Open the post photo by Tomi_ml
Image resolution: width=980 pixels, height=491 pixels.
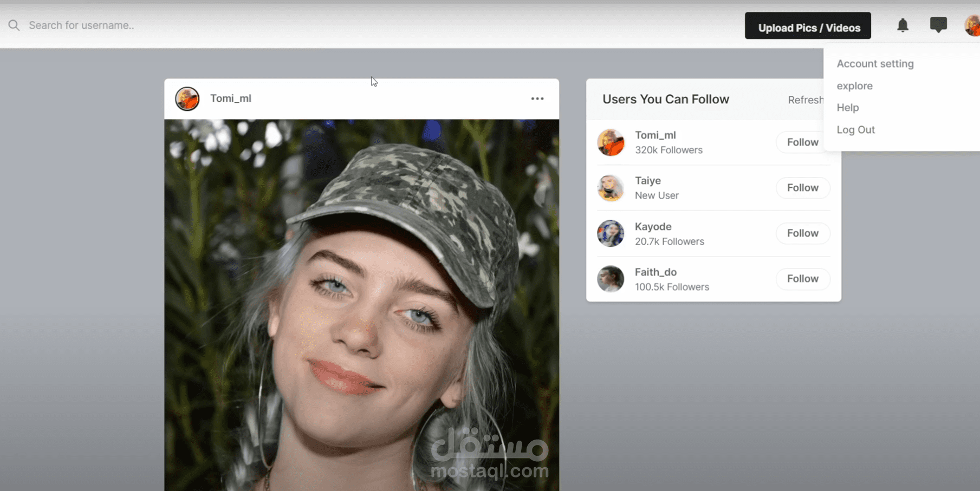click(x=362, y=305)
